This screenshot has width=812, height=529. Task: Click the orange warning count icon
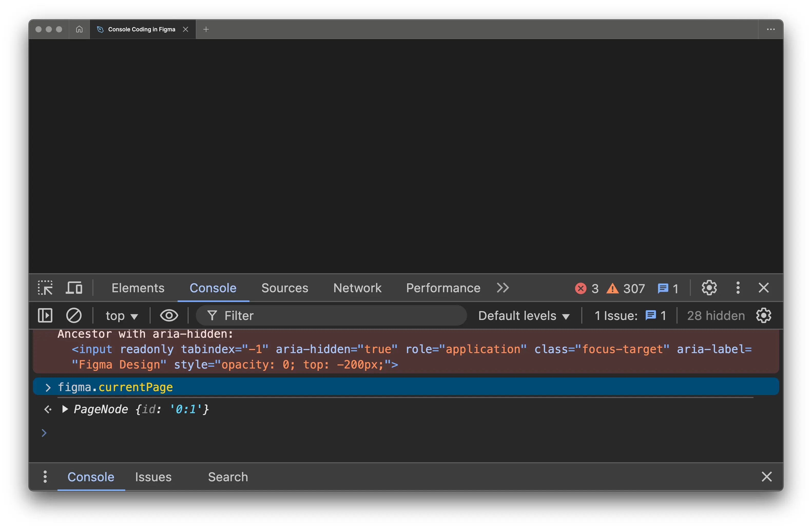612,288
